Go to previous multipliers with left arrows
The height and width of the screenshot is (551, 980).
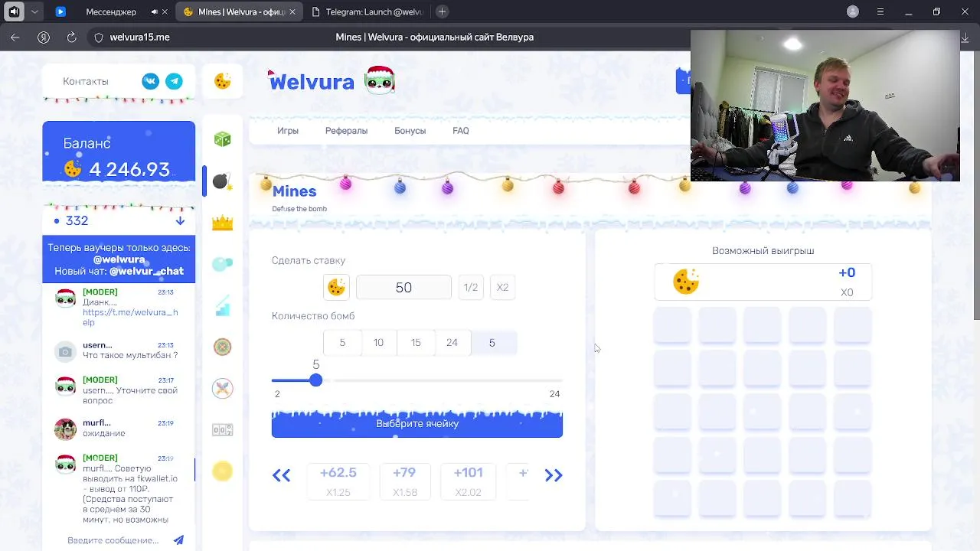tap(281, 475)
